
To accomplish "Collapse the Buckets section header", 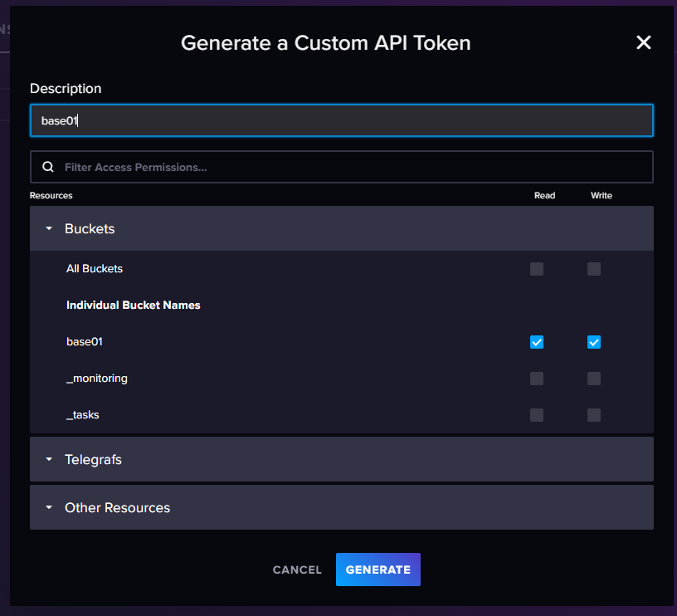I will (89, 228).
